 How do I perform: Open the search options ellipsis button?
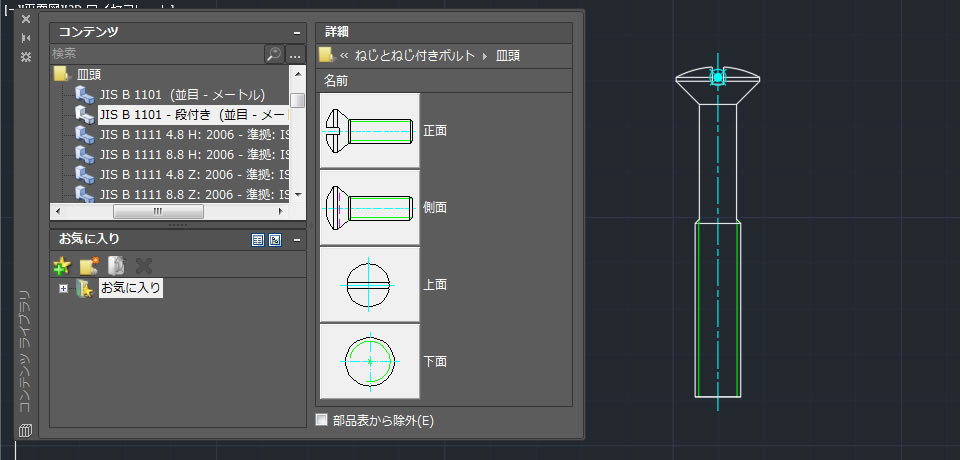pos(296,54)
